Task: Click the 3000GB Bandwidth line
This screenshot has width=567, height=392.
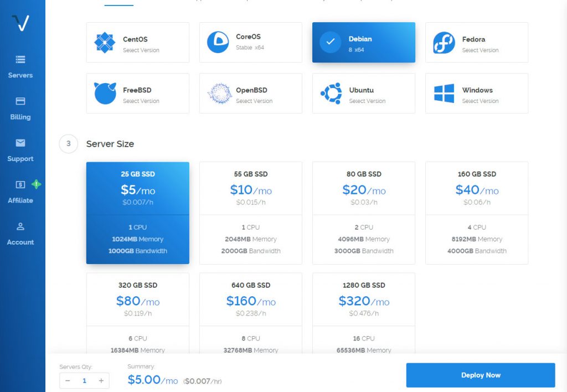Action: click(364, 251)
